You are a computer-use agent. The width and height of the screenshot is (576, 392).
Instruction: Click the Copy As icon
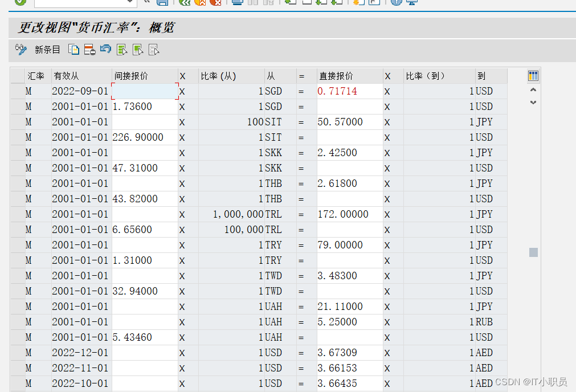pyautogui.click(x=73, y=50)
